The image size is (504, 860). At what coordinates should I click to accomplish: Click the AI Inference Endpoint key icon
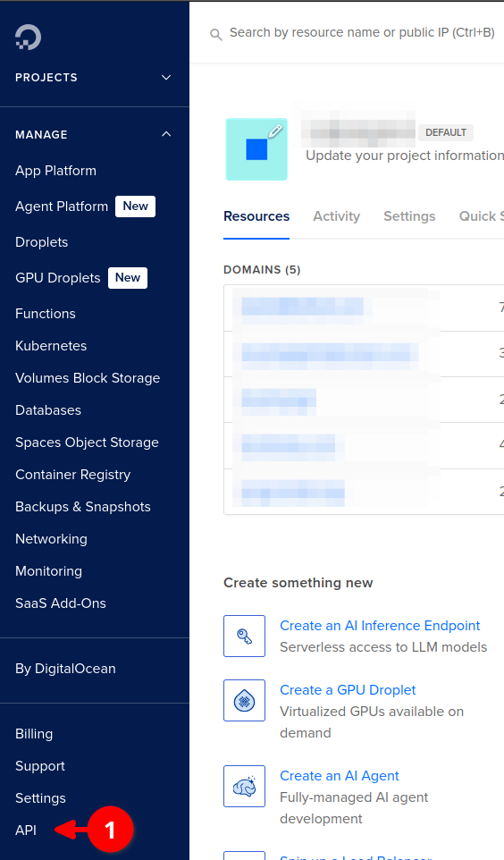coord(244,636)
